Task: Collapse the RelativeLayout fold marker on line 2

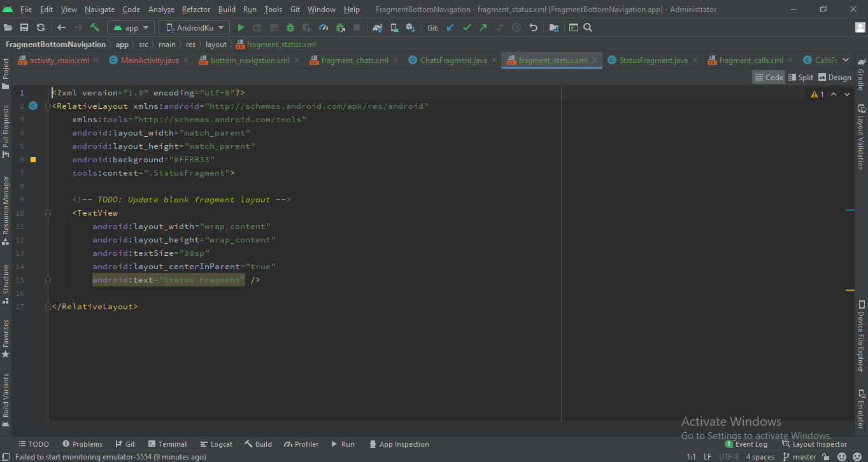Action: click(48, 106)
